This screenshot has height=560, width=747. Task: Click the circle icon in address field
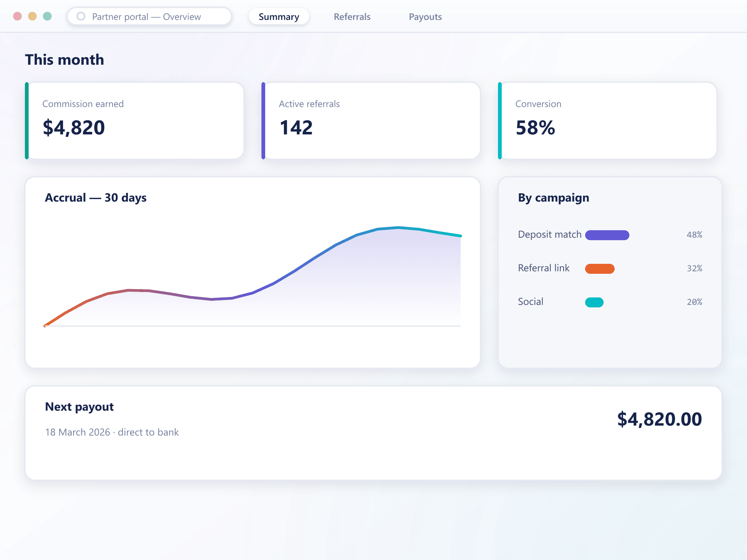81,16
